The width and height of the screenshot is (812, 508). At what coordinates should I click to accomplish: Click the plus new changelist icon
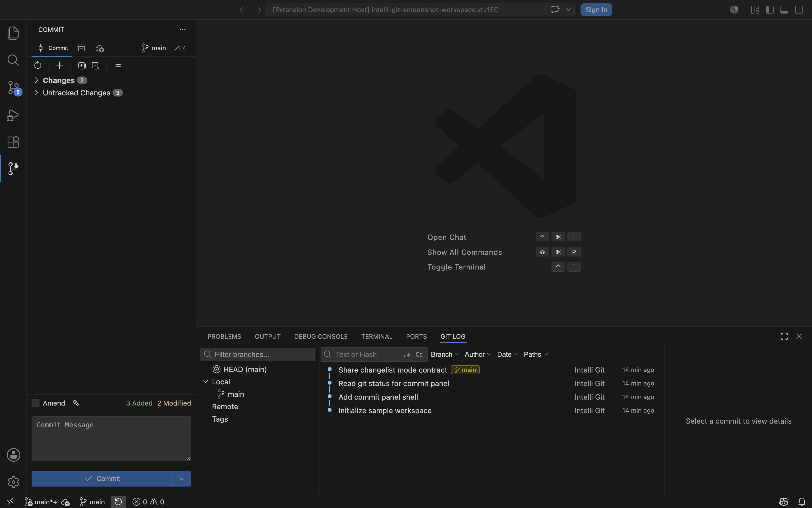point(59,65)
